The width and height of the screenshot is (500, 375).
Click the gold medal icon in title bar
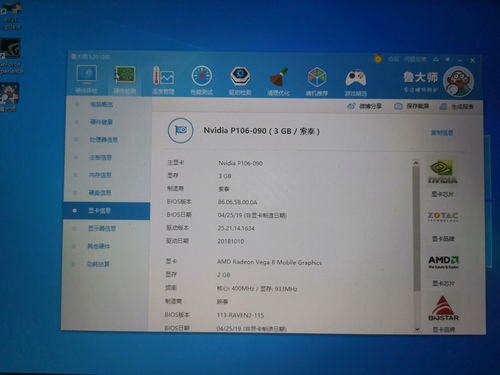(x=378, y=59)
